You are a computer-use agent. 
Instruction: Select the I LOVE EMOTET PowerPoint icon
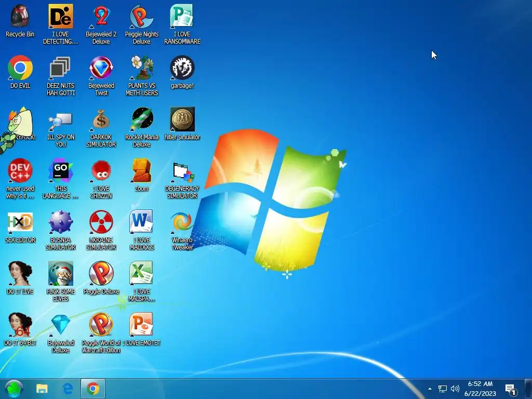pyautogui.click(x=141, y=324)
